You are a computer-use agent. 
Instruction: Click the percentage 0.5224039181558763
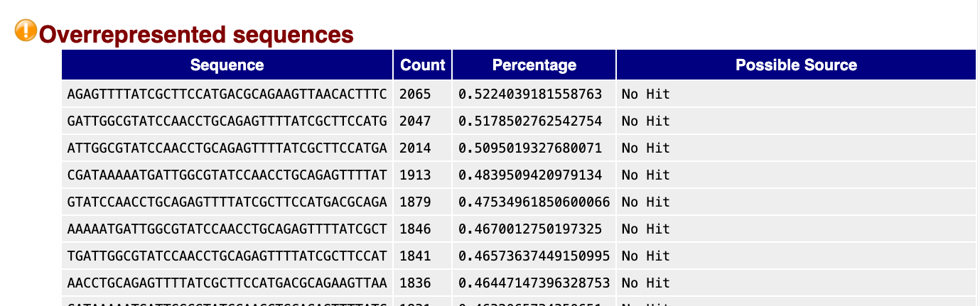(530, 94)
